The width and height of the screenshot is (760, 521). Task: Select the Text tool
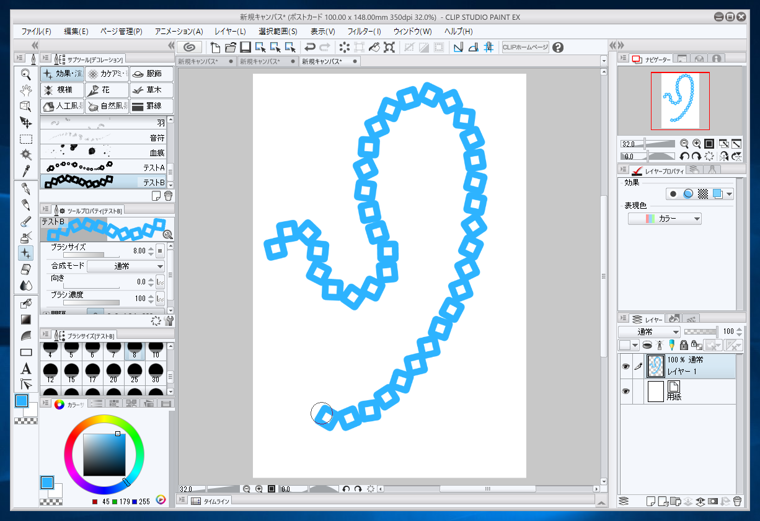(x=26, y=368)
